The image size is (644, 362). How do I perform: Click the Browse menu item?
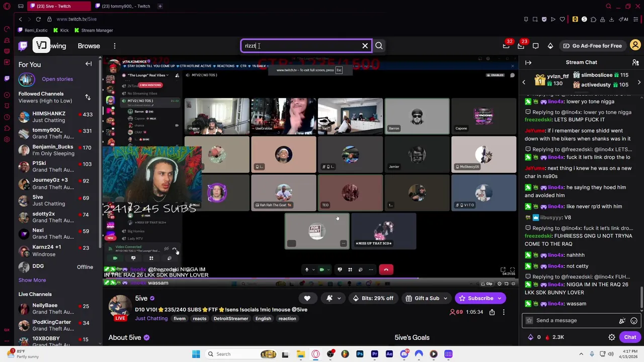click(x=89, y=46)
